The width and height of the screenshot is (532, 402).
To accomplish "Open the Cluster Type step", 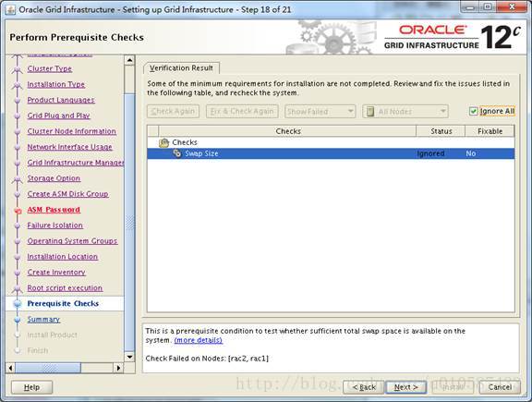I will click(50, 68).
